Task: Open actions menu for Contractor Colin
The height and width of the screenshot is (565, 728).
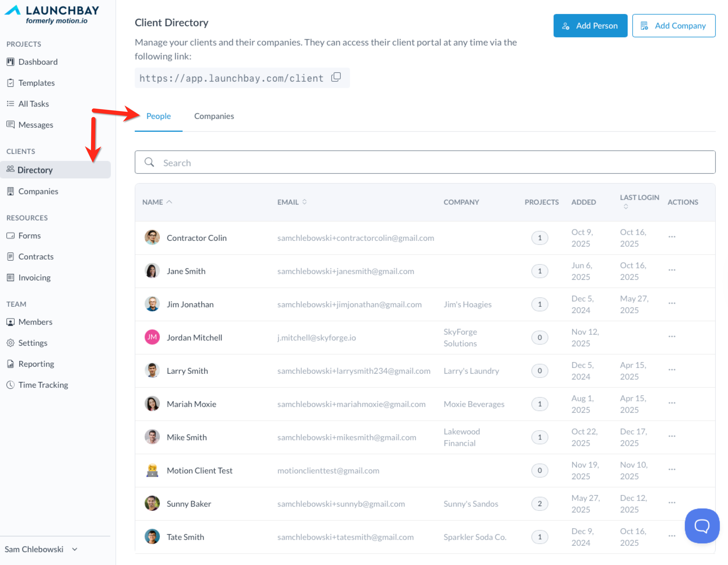Action: tap(672, 237)
